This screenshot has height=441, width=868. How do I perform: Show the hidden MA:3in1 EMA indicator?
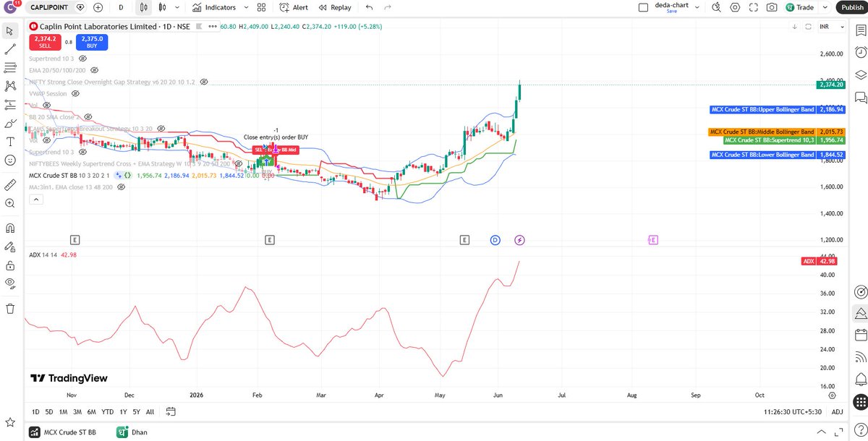pos(122,187)
